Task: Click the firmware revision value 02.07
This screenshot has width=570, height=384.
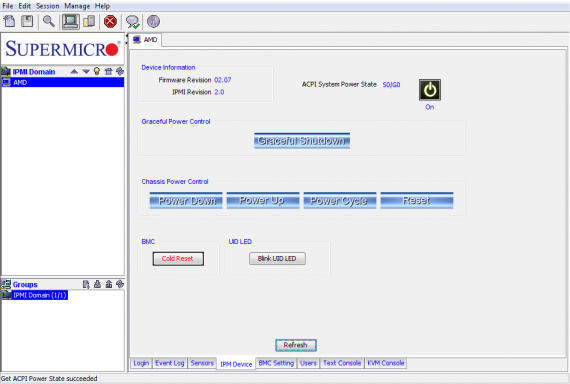Action: pyautogui.click(x=222, y=80)
